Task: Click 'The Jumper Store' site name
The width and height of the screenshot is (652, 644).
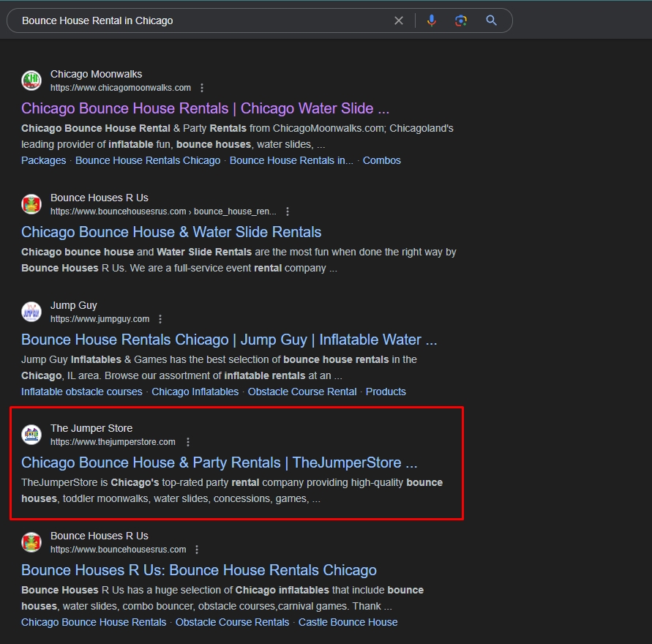Action: 91,428
